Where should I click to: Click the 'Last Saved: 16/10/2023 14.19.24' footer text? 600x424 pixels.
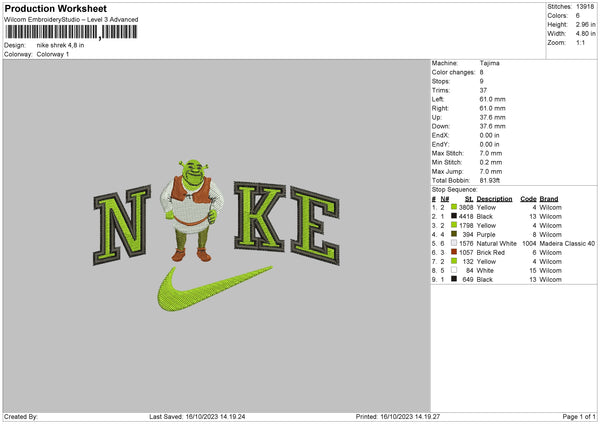point(197,416)
